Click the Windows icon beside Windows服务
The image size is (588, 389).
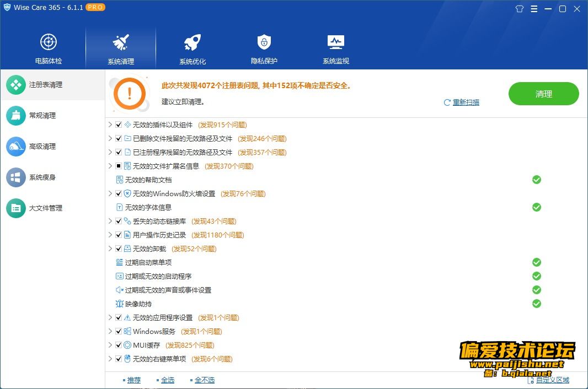click(127, 331)
